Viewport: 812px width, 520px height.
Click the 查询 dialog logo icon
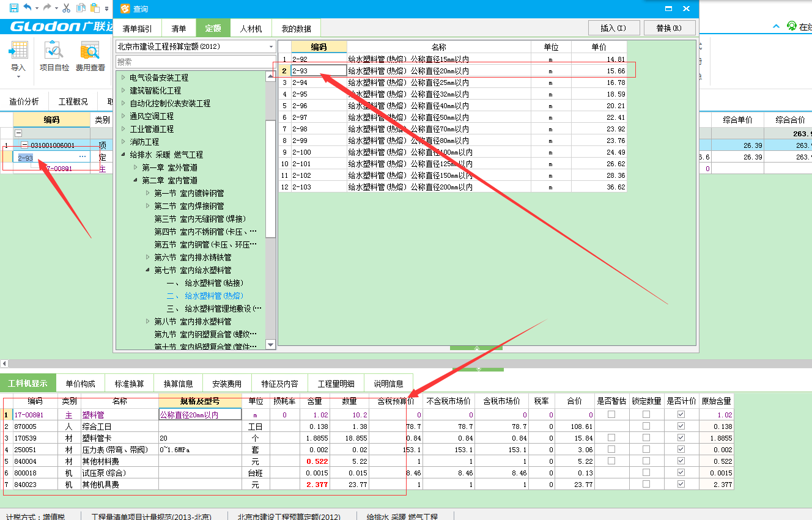click(x=125, y=9)
